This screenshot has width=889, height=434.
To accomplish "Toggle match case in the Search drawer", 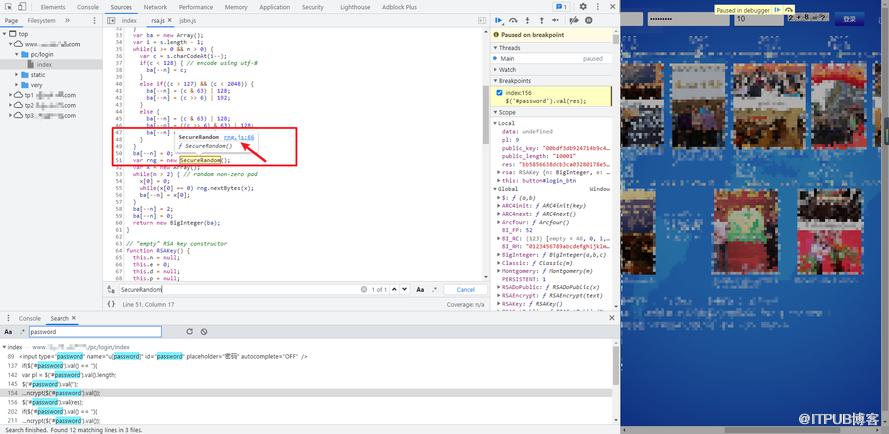I will point(8,332).
